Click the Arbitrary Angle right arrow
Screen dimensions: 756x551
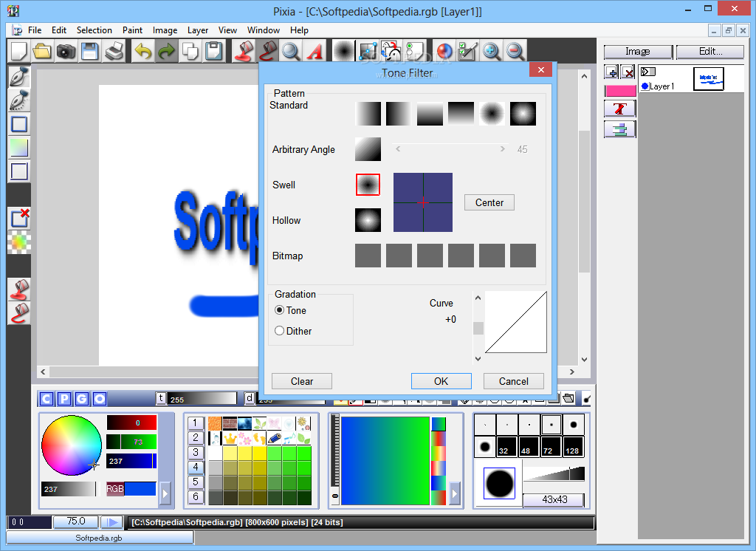(502, 149)
